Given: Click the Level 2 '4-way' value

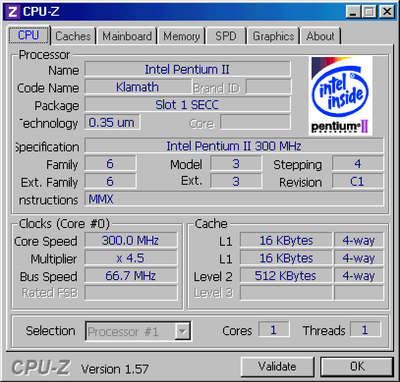Looking at the screenshot, I should click(x=359, y=276).
